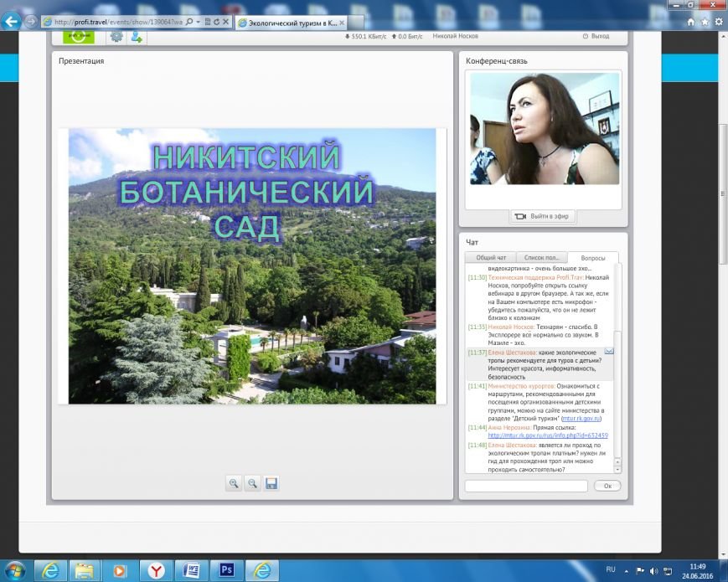
Task: Click the Презентация panel heading
Action: 81,61
